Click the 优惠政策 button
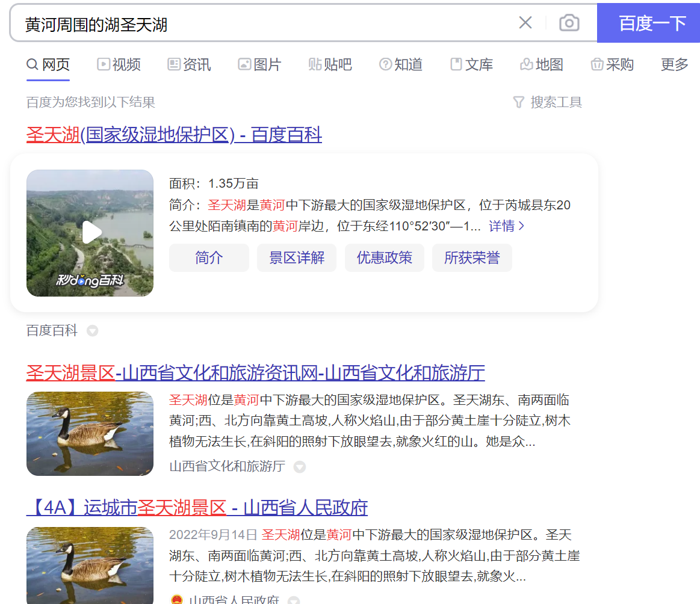Image resolution: width=700 pixels, height=604 pixels. click(385, 258)
